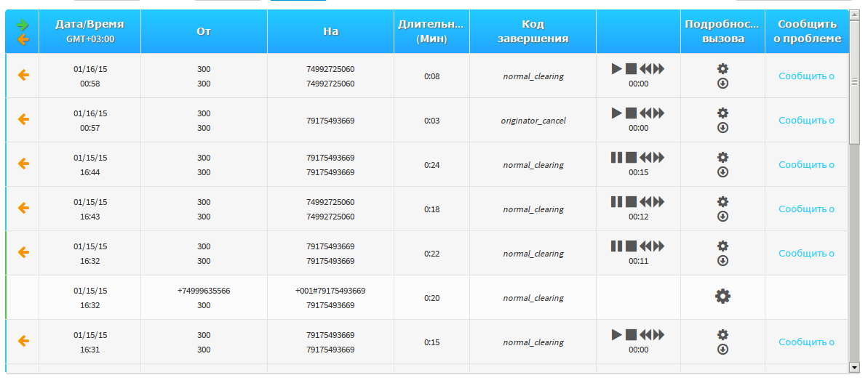Fast-forward the 16:43 call recording

click(x=658, y=201)
